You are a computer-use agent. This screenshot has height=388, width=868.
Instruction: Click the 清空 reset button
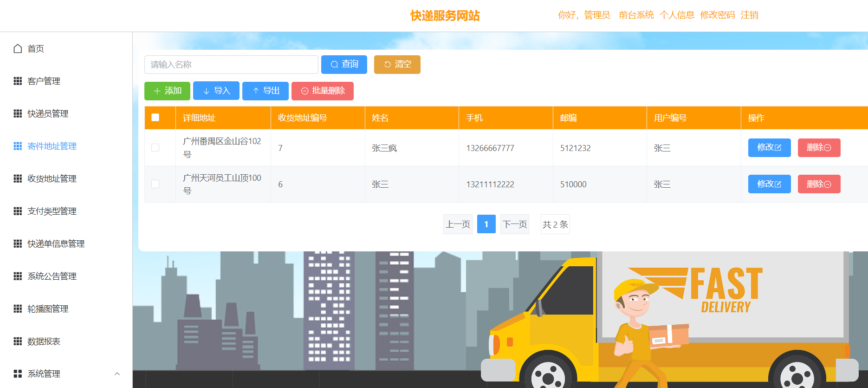coord(397,65)
